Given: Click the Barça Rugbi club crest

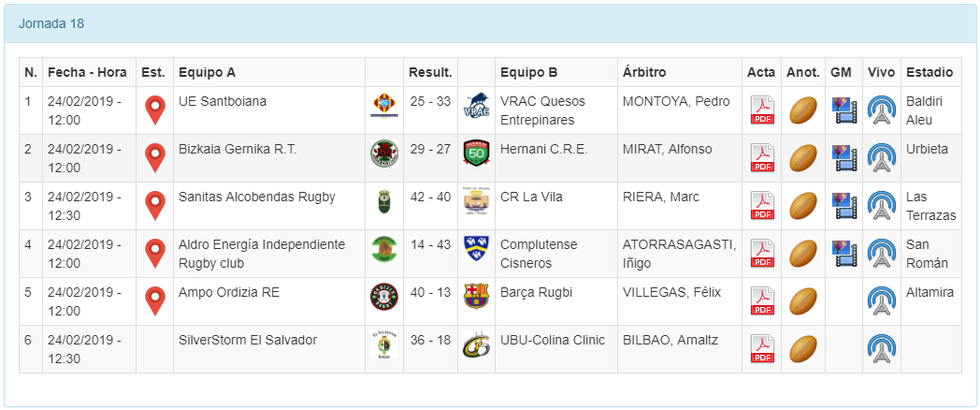Looking at the screenshot, I should (477, 296).
